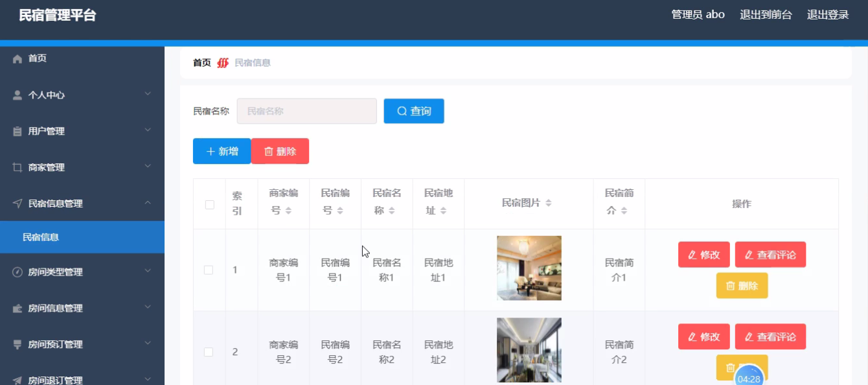The width and height of the screenshot is (868, 385).
Task: Sort by 商家编号 column arrows
Action: pyautogui.click(x=289, y=211)
